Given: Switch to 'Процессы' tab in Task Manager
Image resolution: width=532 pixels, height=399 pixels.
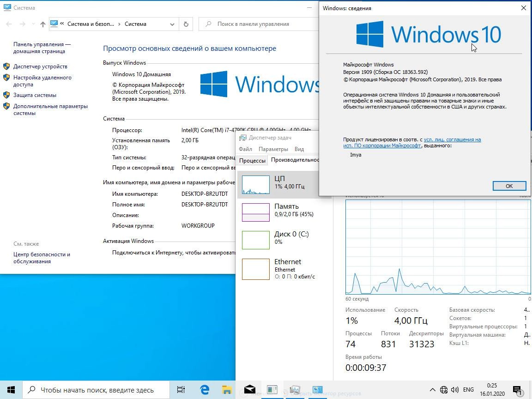Looking at the screenshot, I should [x=253, y=161].
